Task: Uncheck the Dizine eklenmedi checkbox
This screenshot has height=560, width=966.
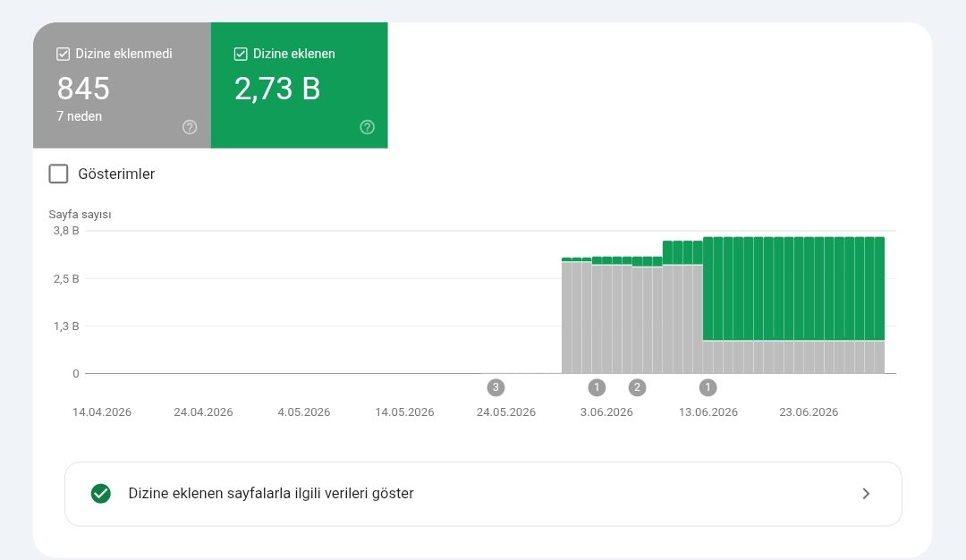Action: pyautogui.click(x=63, y=55)
